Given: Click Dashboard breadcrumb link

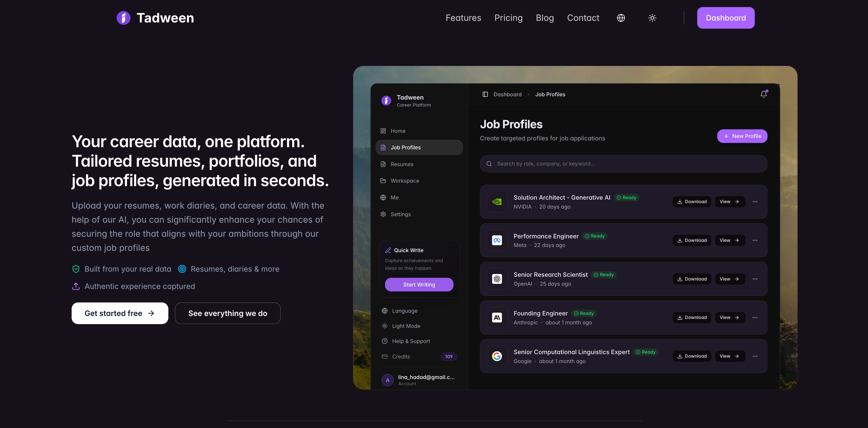Looking at the screenshot, I should (x=508, y=94).
